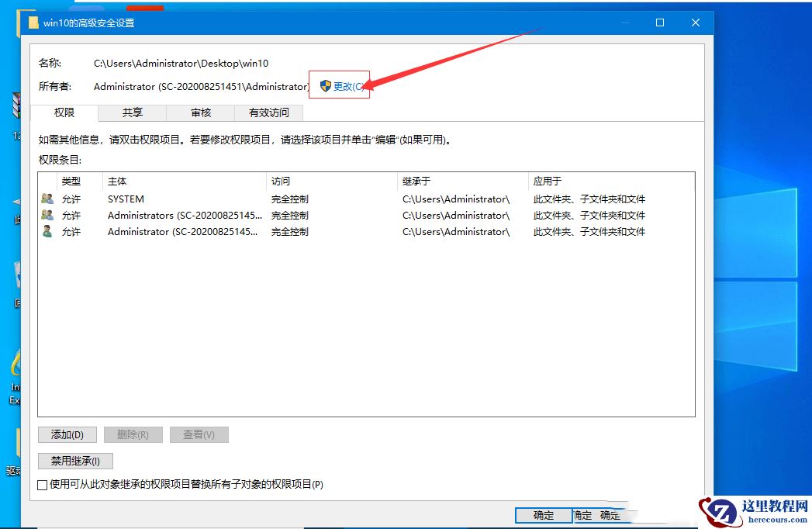
Task: Click the user icon on the Administrator row
Action: pos(46,231)
